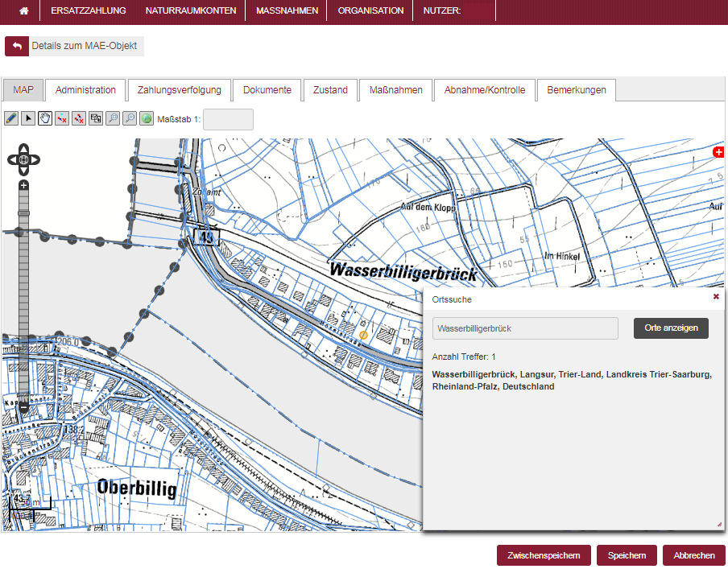Click the Zwischenspeichern button
The width and height of the screenshot is (728, 573).
[x=544, y=555]
